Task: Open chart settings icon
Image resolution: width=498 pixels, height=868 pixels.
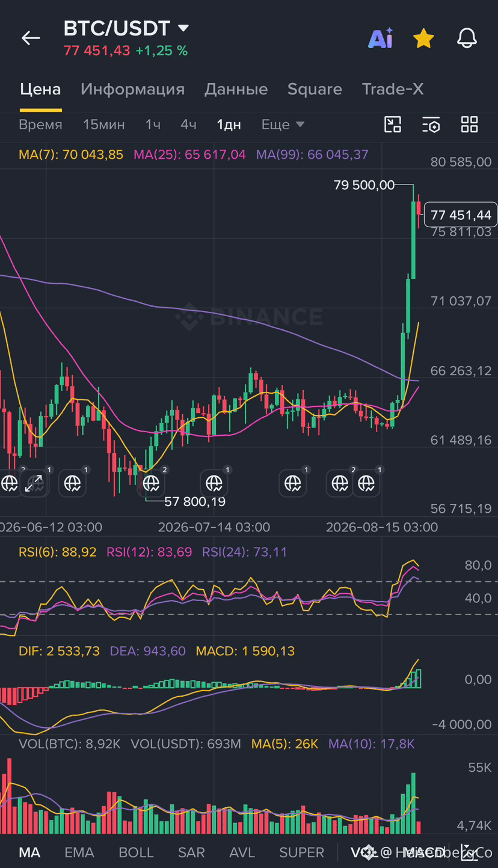Action: pyautogui.click(x=431, y=124)
